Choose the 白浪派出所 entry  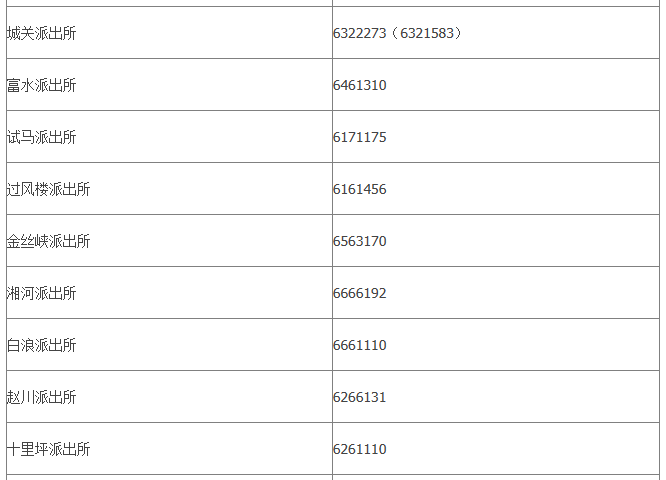point(41,345)
